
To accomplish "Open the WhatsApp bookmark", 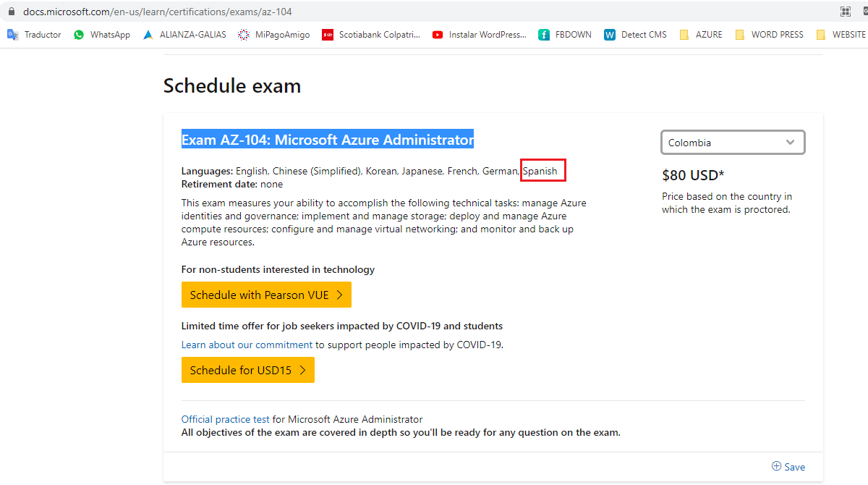I will [102, 34].
